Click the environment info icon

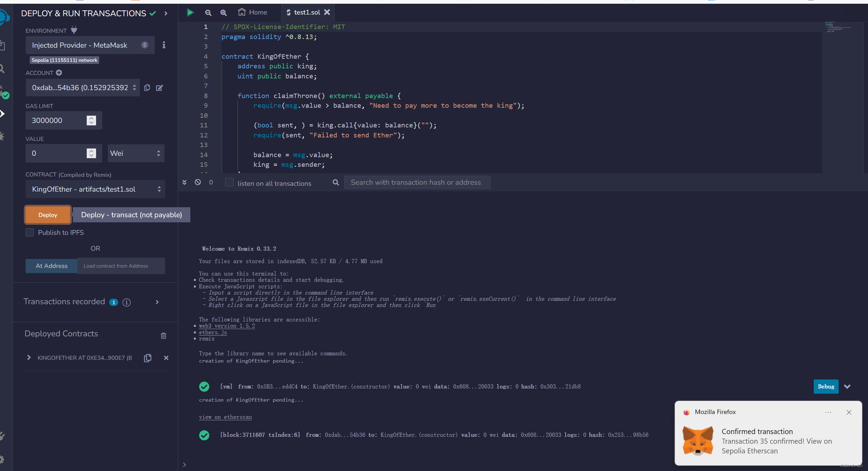coord(164,45)
